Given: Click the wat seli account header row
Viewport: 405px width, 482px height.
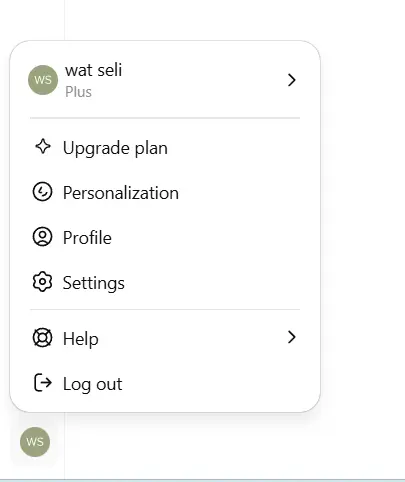Looking at the screenshot, I should click(165, 80).
